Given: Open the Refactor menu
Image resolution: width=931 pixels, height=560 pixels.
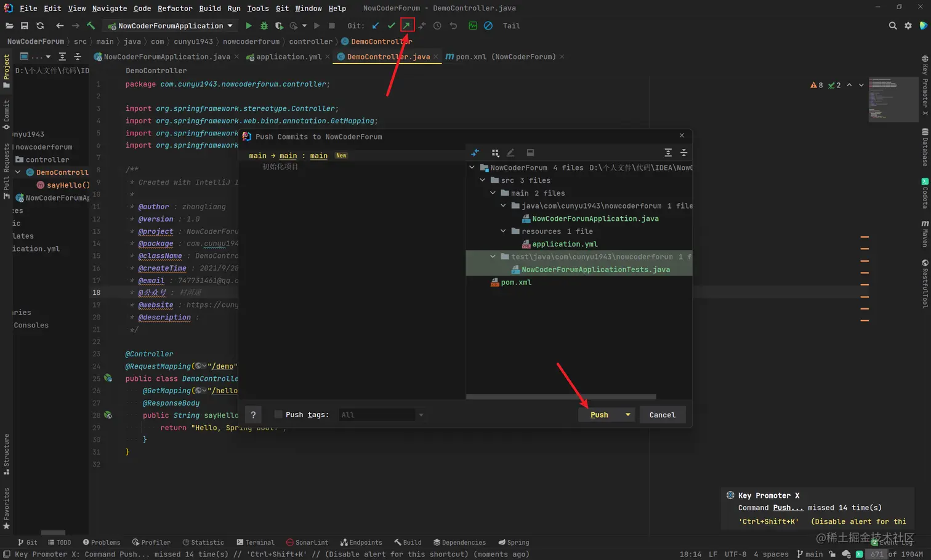Looking at the screenshot, I should (175, 8).
